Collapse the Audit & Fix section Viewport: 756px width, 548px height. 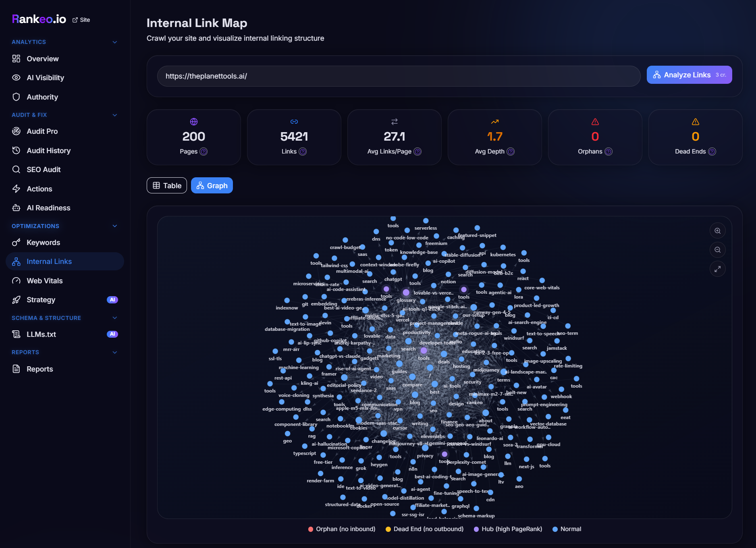tap(115, 115)
